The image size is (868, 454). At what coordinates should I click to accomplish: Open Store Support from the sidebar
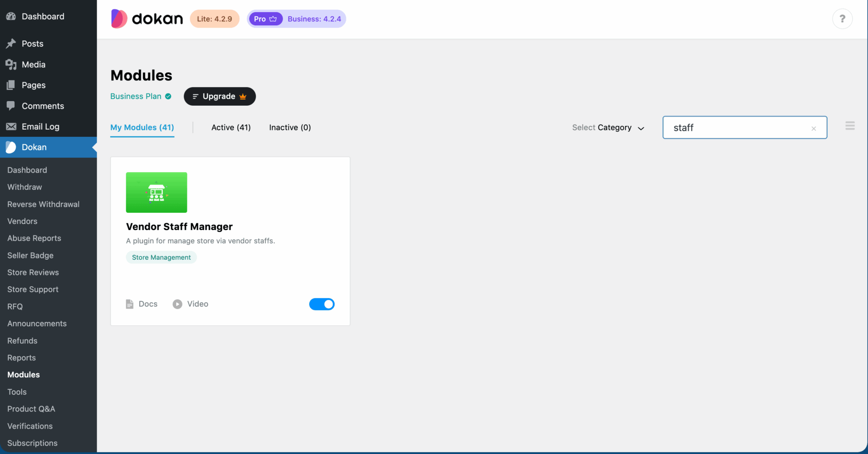(33, 289)
